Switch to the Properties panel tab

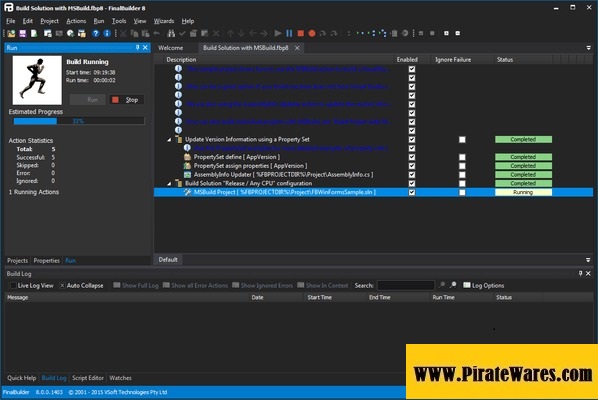tap(47, 260)
